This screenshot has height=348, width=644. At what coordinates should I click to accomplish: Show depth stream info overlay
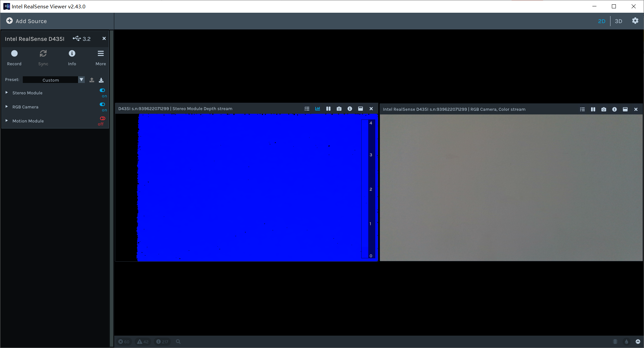tap(350, 109)
